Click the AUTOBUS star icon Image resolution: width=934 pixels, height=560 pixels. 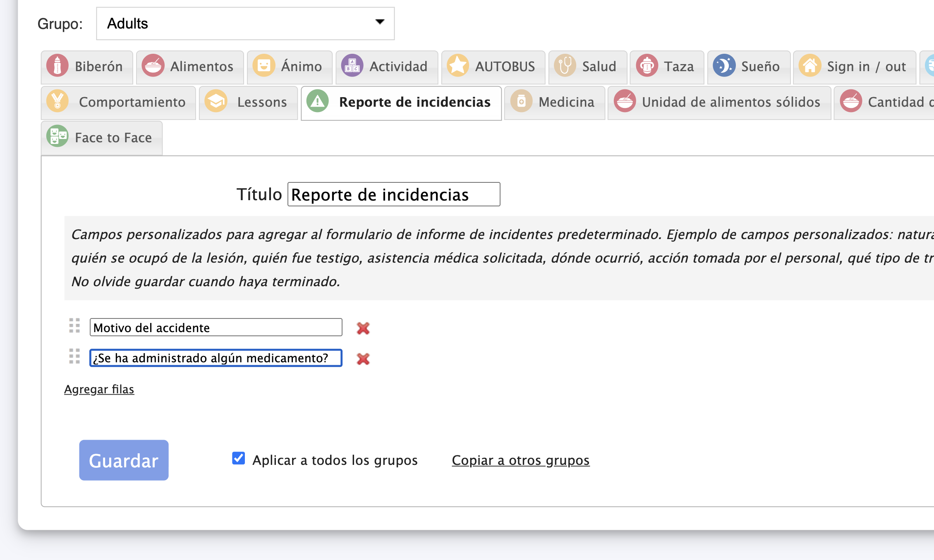pyautogui.click(x=457, y=66)
